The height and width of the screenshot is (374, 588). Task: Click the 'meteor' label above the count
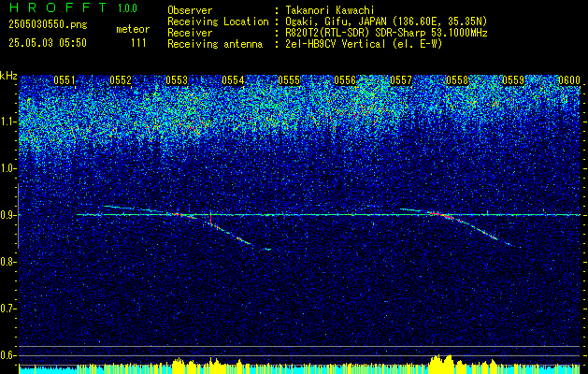click(x=133, y=29)
